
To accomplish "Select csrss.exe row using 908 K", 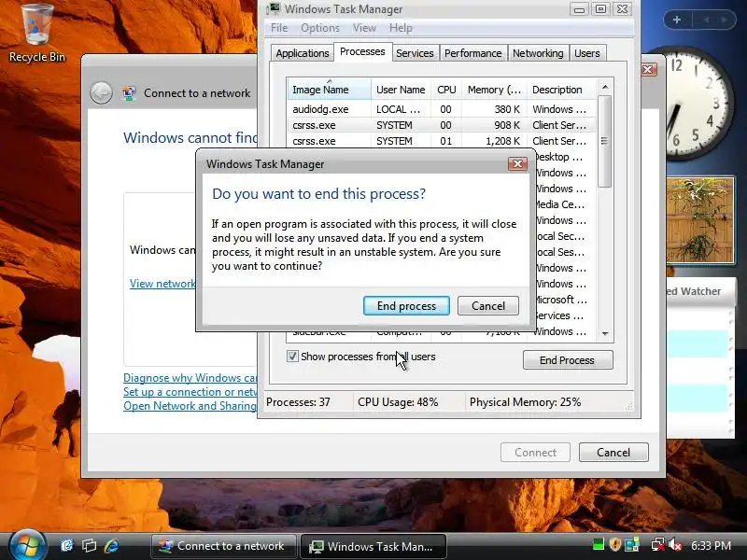I will point(442,125).
